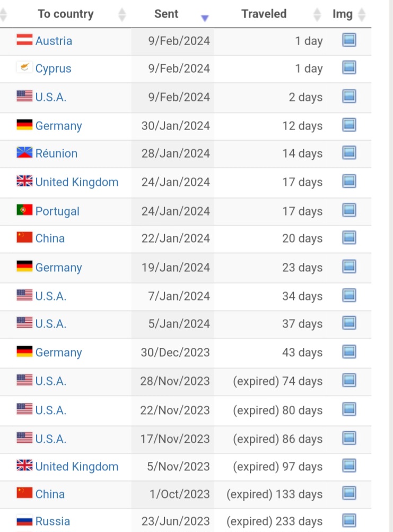Screen dimensions: 393x532
Task: Sort by To country column arrows
Action: click(122, 14)
